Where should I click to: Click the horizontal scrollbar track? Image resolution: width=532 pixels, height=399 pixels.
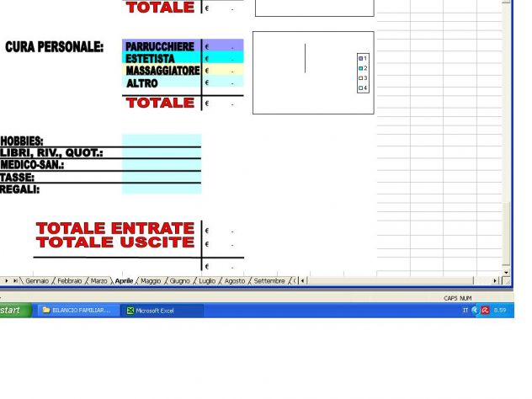pos(391,281)
